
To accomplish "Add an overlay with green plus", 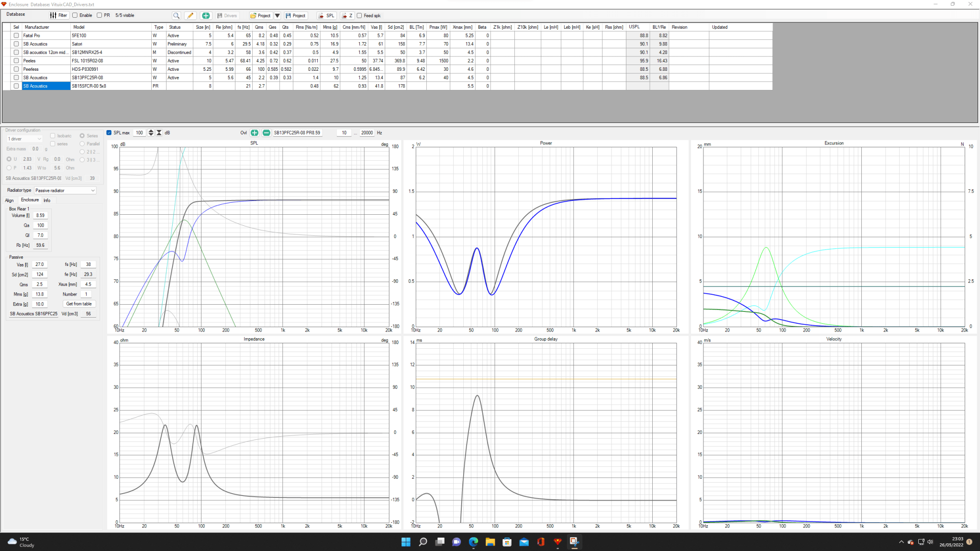I will pos(255,132).
